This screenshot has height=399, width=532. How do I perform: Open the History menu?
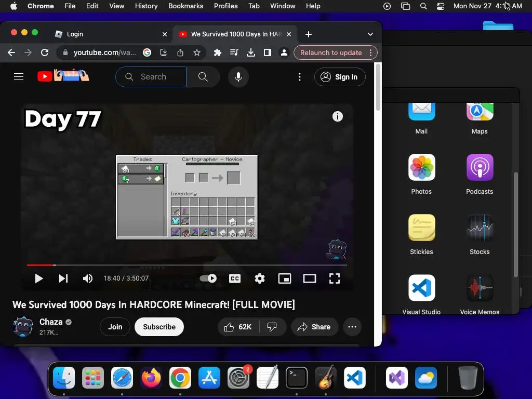(146, 6)
